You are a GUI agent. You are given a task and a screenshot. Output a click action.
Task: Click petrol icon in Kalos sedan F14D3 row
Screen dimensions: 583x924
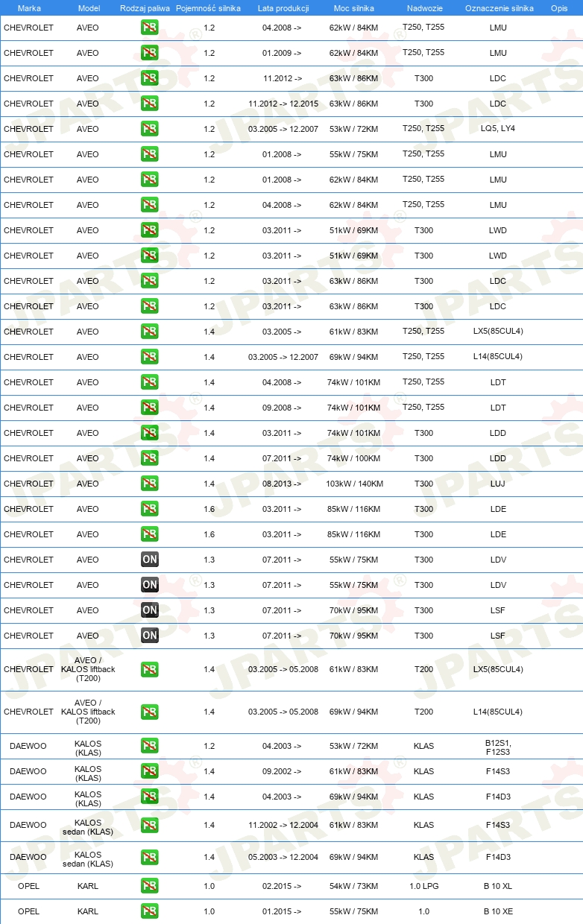click(150, 857)
